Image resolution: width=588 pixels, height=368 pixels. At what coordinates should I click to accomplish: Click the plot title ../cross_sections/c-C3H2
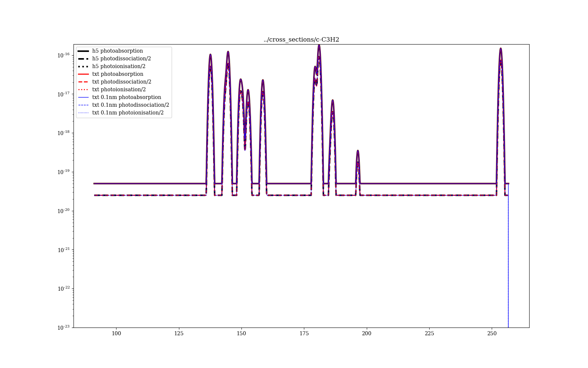coord(301,40)
